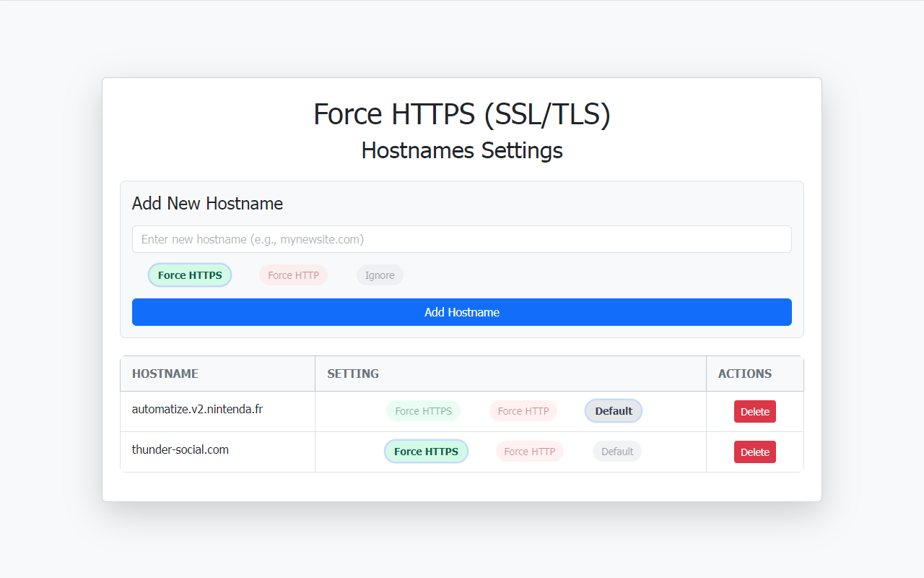Viewport: 924px width, 578px height.
Task: Delete the thunder-social.com hostname
Action: 754,452
